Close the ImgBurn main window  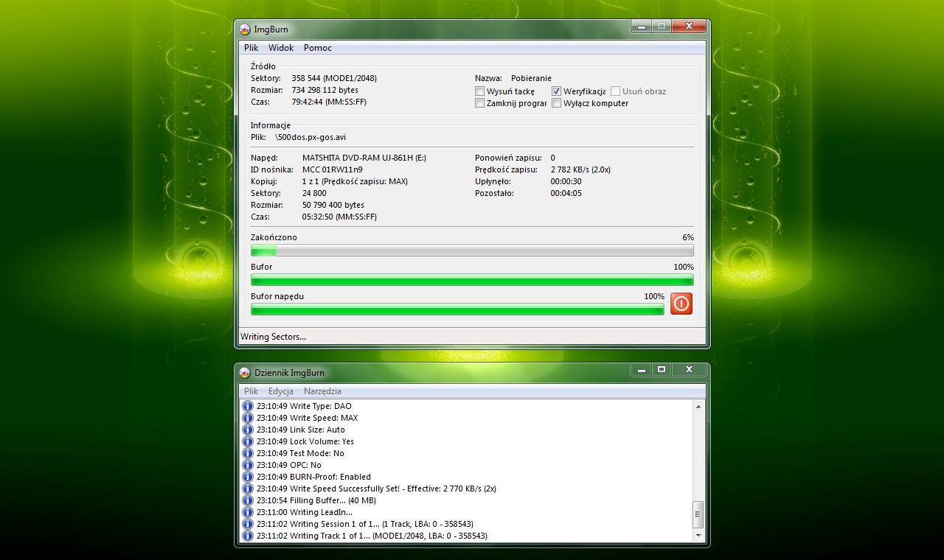[690, 27]
